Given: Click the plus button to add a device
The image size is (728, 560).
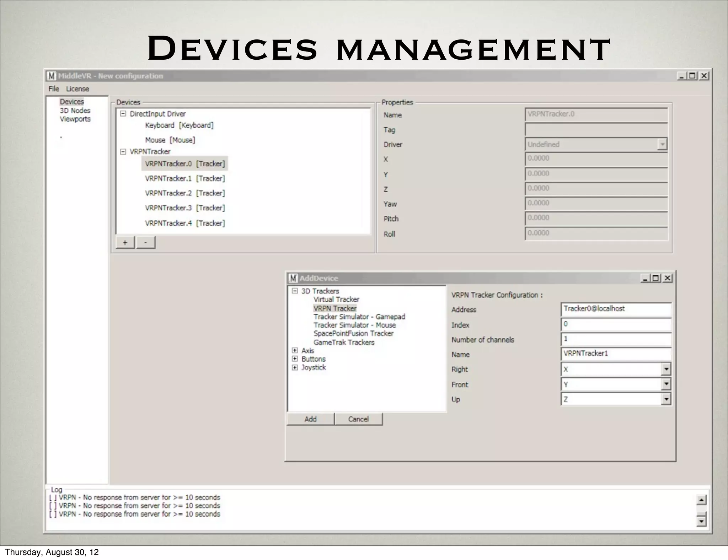Looking at the screenshot, I should [125, 242].
